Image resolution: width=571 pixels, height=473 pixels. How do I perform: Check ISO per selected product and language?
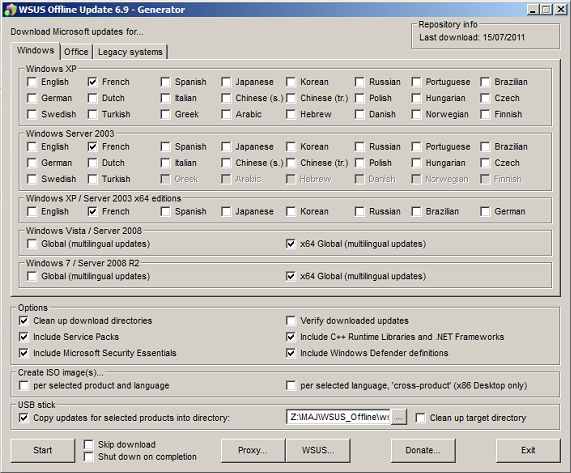24,386
